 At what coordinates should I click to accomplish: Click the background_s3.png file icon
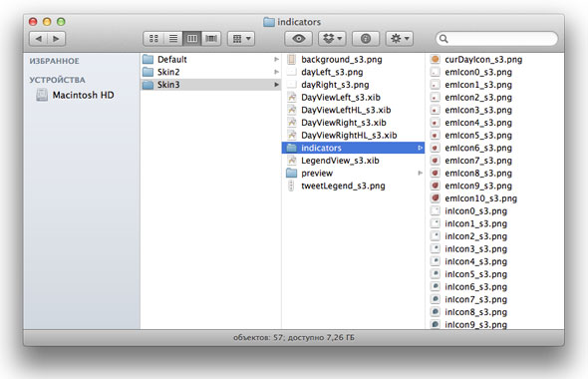(x=291, y=59)
